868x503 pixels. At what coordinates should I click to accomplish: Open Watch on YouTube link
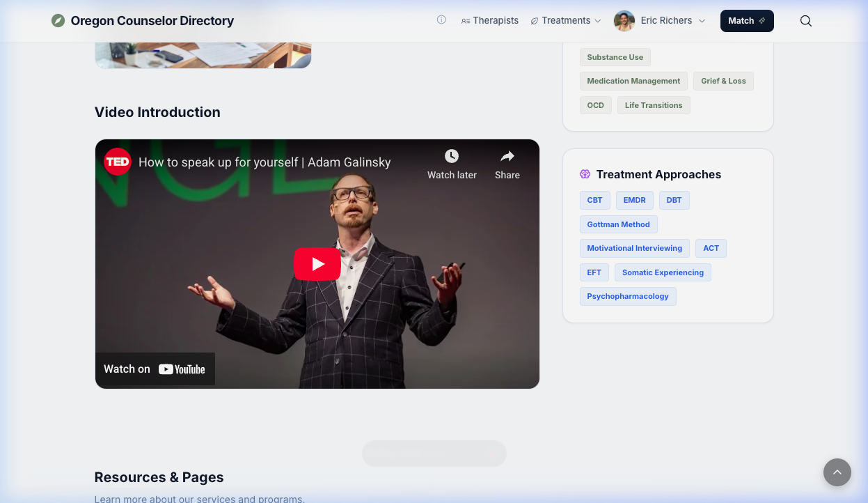(155, 369)
